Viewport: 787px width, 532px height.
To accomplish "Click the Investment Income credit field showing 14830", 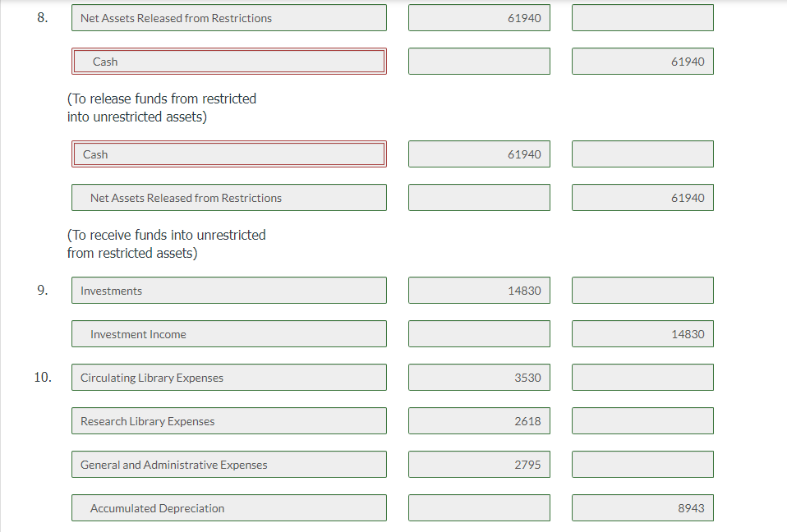I will coord(642,334).
